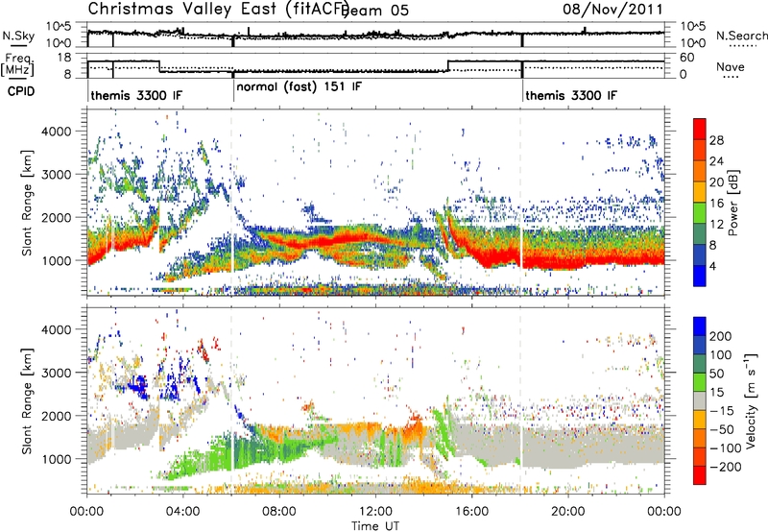
Task: Click the Beam 05 label
Action: click(376, 11)
